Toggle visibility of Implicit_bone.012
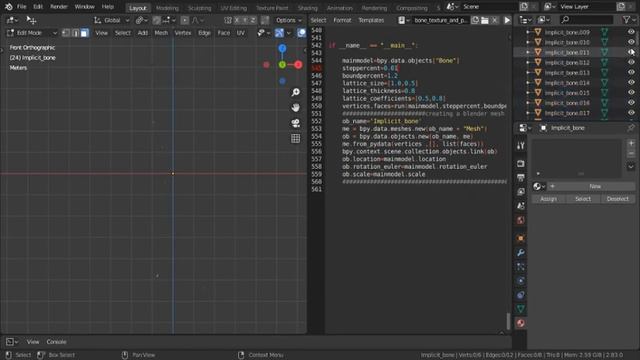 tap(631, 62)
